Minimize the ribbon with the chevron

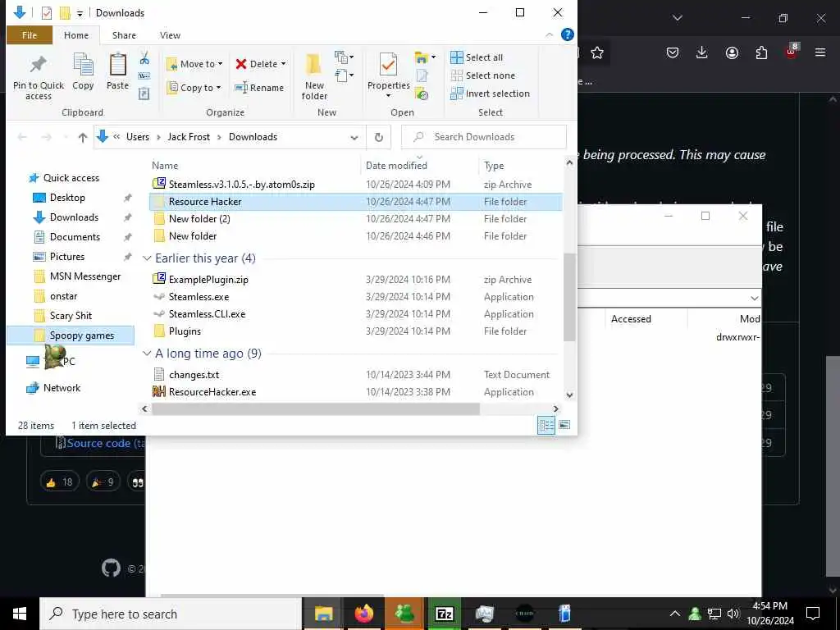click(x=549, y=34)
